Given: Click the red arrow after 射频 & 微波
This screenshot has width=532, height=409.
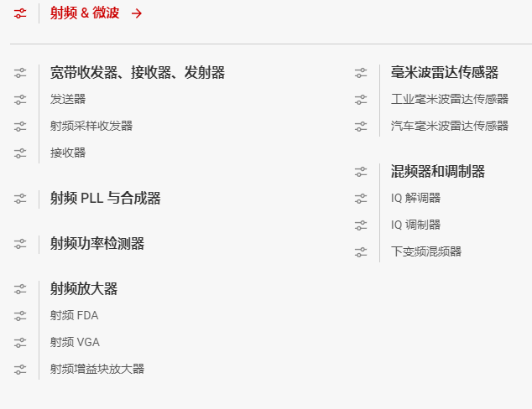Looking at the screenshot, I should (x=137, y=13).
